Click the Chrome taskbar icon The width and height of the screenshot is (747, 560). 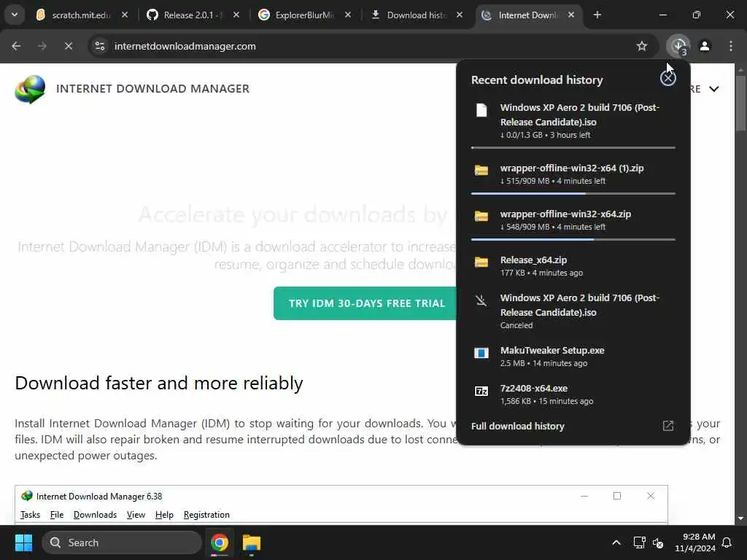pos(220,542)
